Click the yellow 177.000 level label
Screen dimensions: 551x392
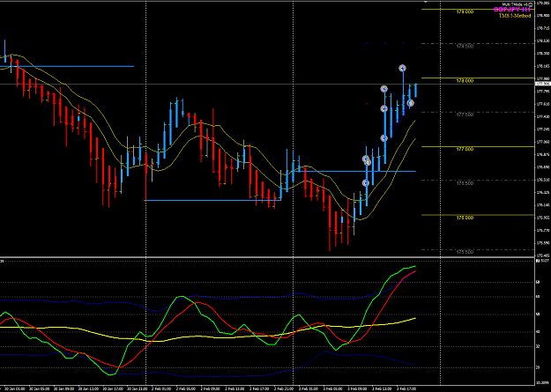coord(465,149)
